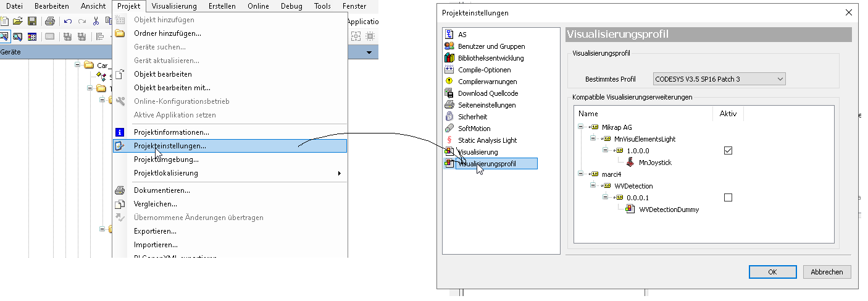The image size is (868, 301).
Task: Select the MnJoystick joystick icon
Action: tap(630, 163)
